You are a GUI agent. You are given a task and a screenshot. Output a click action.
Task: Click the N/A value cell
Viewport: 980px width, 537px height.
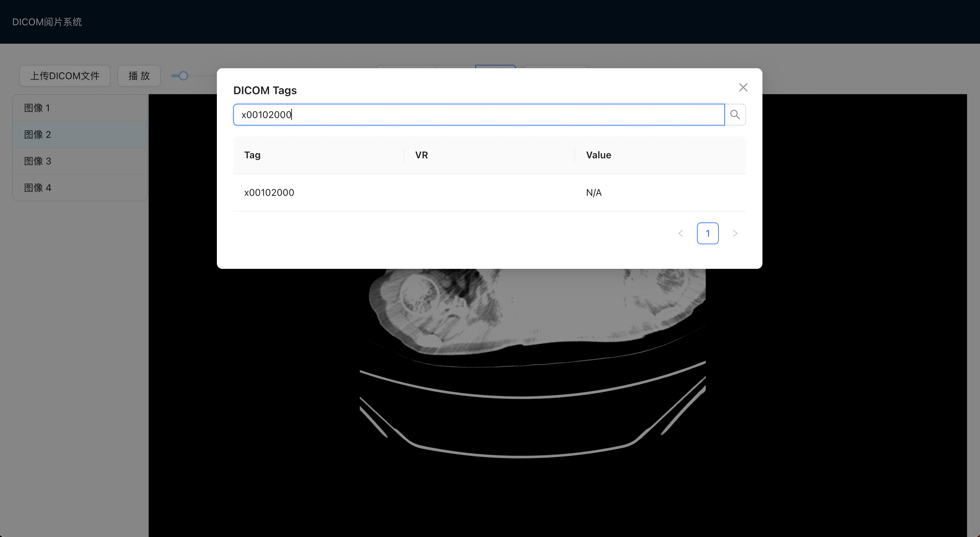(x=593, y=192)
